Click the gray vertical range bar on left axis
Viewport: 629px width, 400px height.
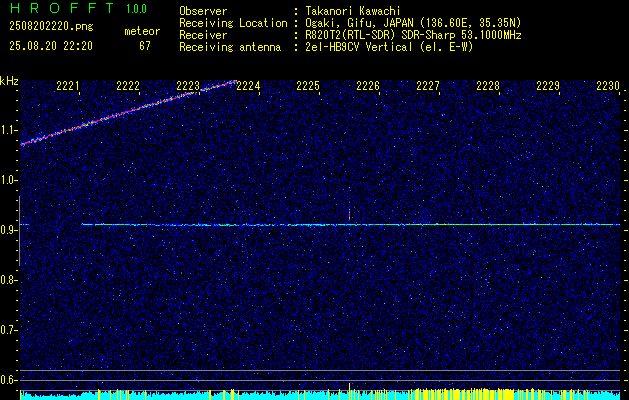coord(19,231)
